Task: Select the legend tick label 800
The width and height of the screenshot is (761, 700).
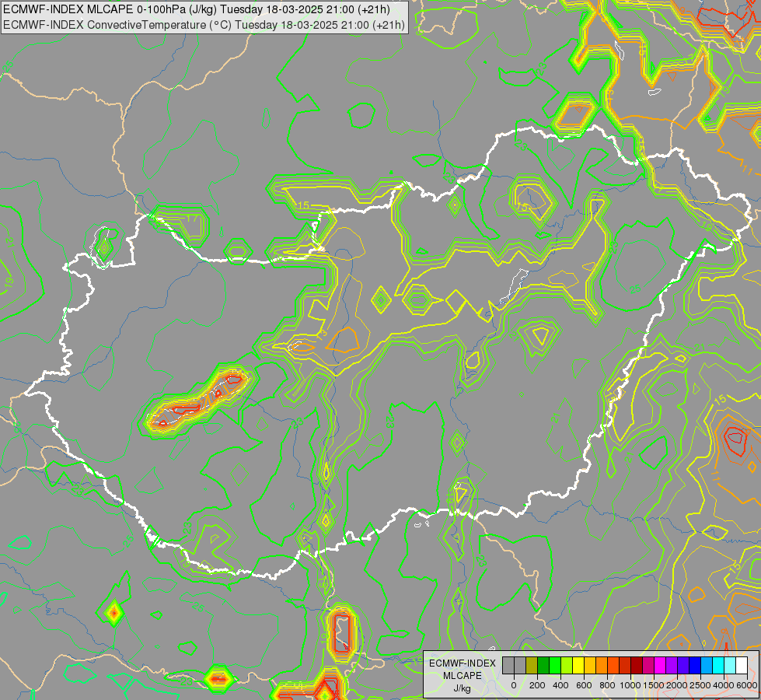Action: coord(607,685)
